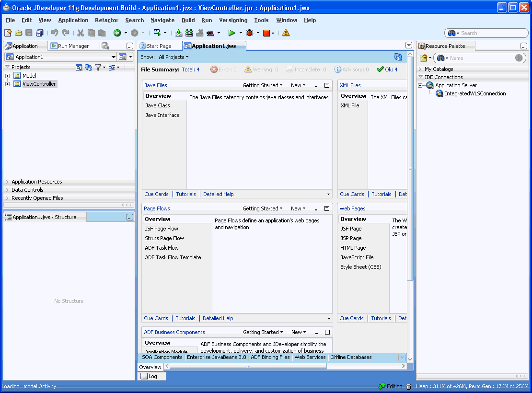
Task: Expand the Application Resources section
Action: tap(7, 182)
